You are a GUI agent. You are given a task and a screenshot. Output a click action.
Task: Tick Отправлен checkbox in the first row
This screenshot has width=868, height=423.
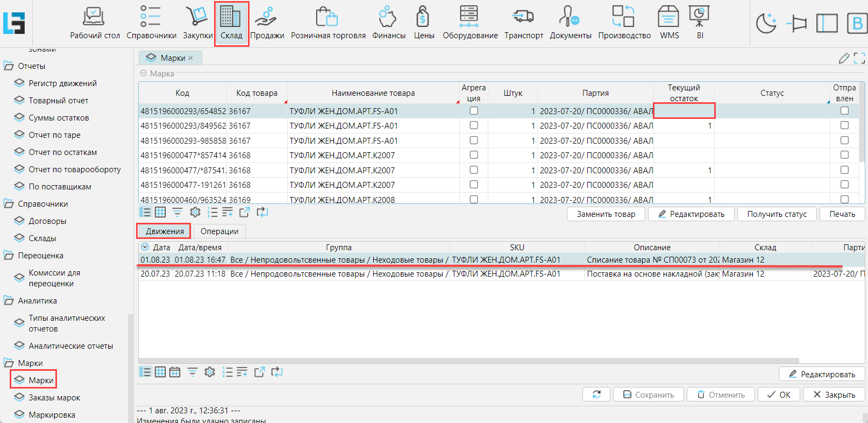844,111
